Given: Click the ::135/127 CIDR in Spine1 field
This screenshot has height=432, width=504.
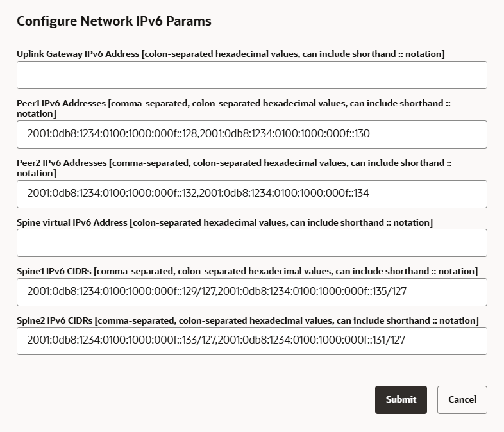Looking at the screenshot, I should (313, 292).
